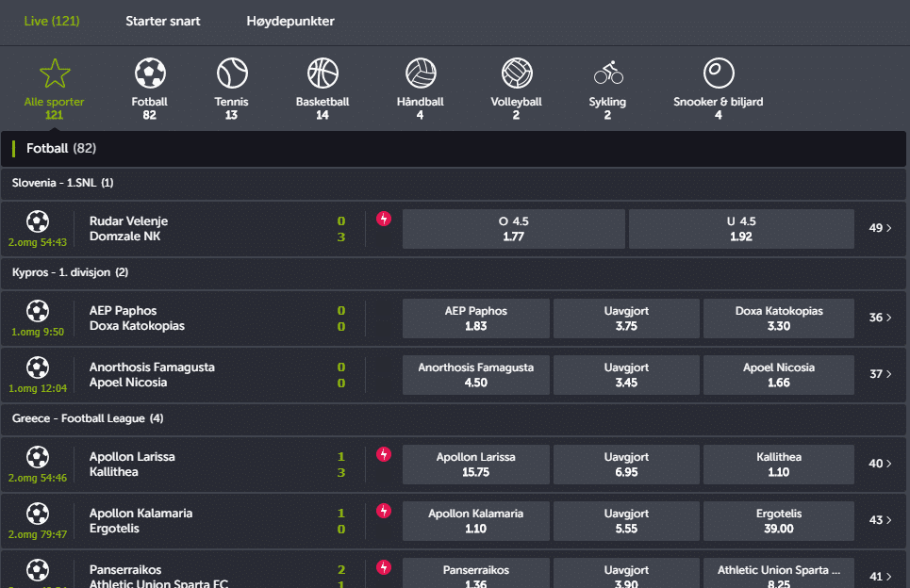Show 40 markets for Apollon Larissa match

click(880, 464)
